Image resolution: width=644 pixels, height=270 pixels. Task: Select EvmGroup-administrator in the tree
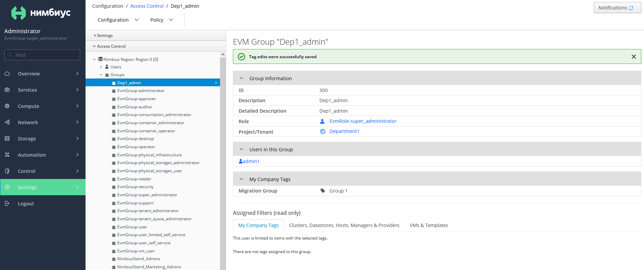(x=141, y=91)
